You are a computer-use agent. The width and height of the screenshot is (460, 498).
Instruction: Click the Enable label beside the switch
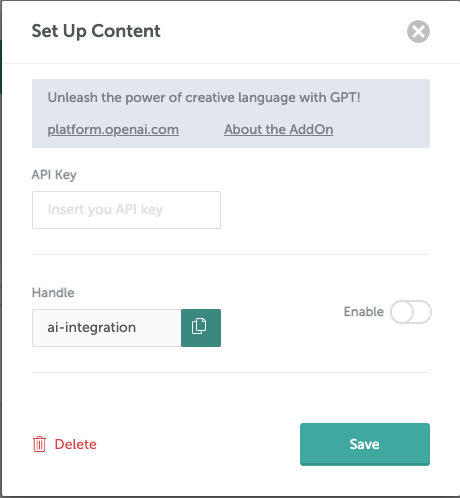point(364,312)
